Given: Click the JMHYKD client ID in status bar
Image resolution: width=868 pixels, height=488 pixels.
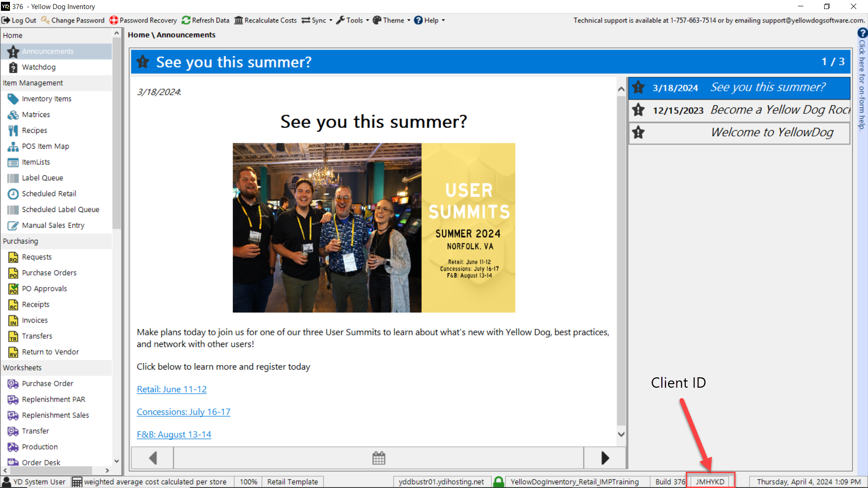Looking at the screenshot, I should point(710,482).
